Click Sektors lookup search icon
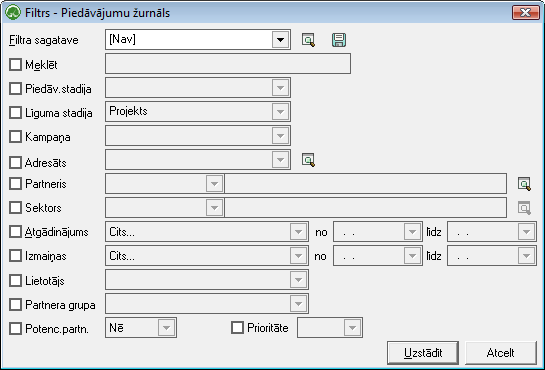The image size is (545, 370). [x=524, y=208]
